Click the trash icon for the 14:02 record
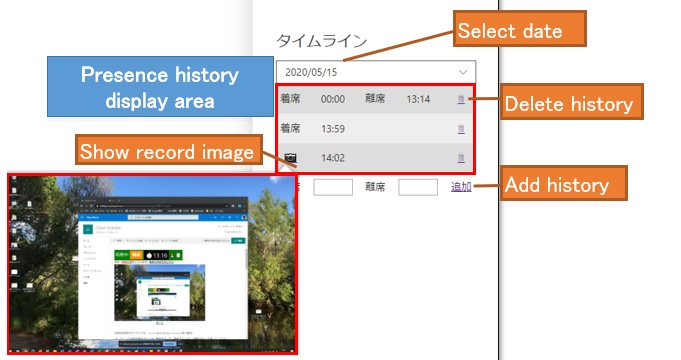Image resolution: width=681 pixels, height=360 pixels. [x=461, y=158]
